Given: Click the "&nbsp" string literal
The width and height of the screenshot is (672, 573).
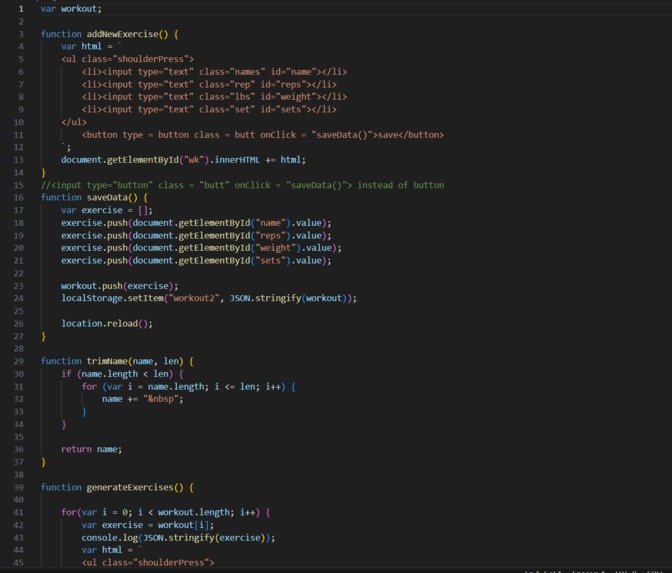Looking at the screenshot, I should pyautogui.click(x=161, y=399).
